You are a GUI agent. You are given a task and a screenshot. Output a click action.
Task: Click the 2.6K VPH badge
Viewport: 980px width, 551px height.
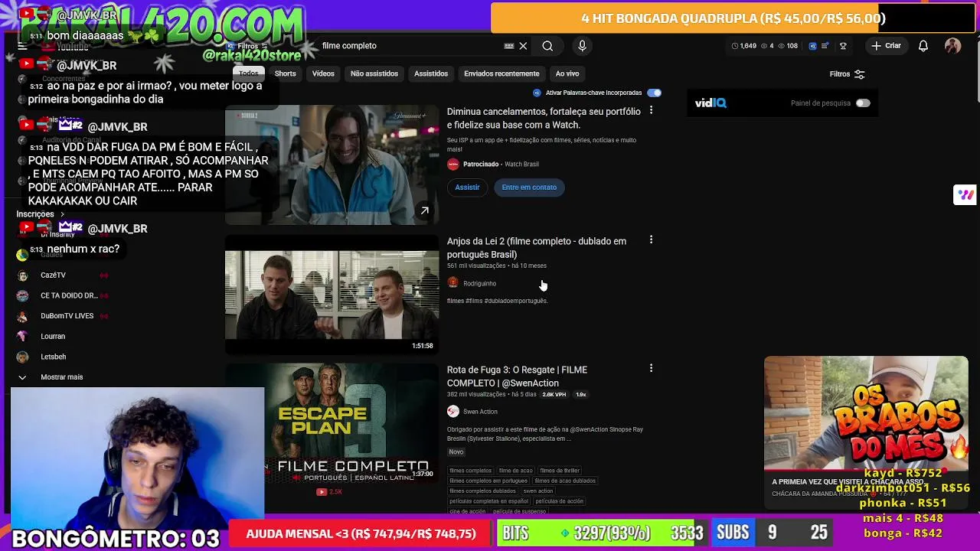tap(554, 394)
